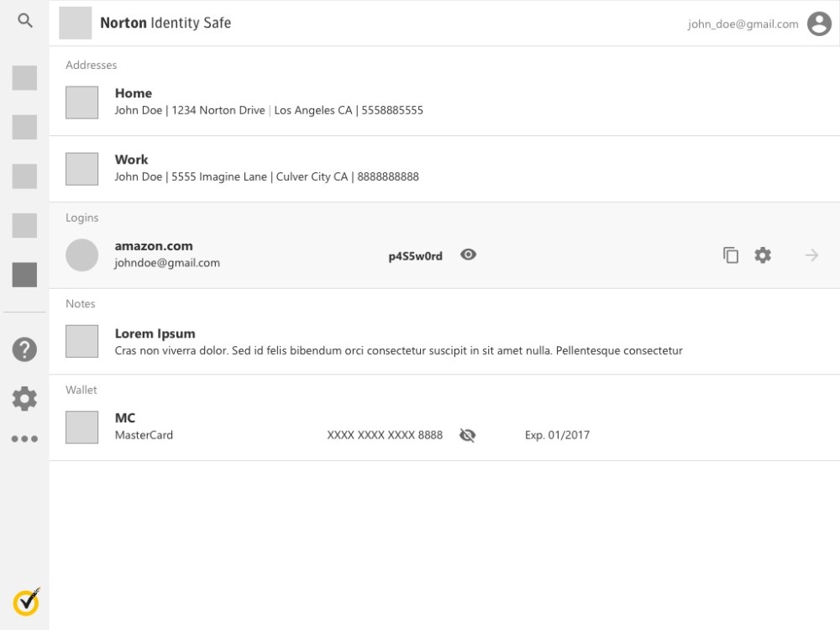Open sidebar settings gear

[x=24, y=398]
